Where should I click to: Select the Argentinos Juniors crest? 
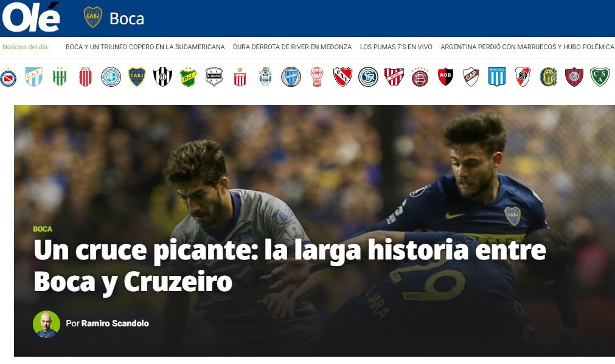pos(9,77)
